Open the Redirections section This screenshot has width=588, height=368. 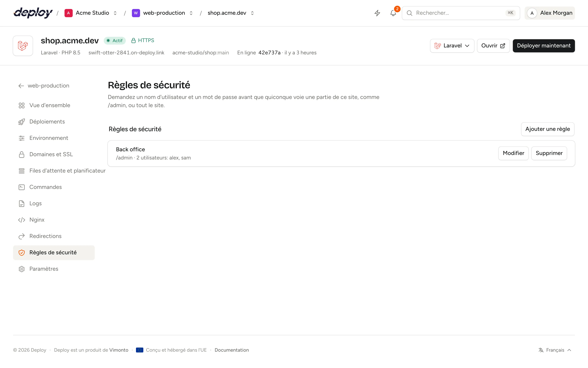(x=54, y=236)
